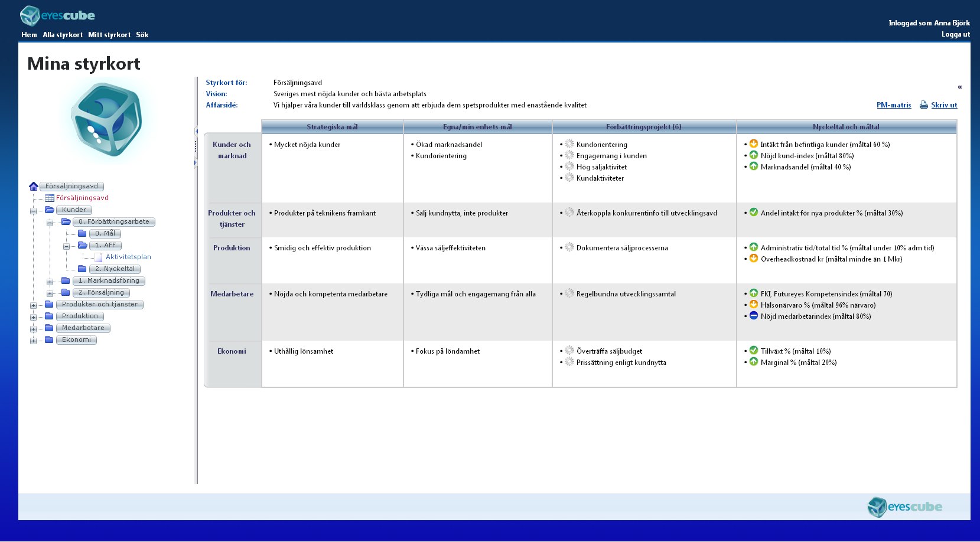The height and width of the screenshot is (542, 980).
Task: Click the project gear icon beside Kundorientering
Action: 569,144
